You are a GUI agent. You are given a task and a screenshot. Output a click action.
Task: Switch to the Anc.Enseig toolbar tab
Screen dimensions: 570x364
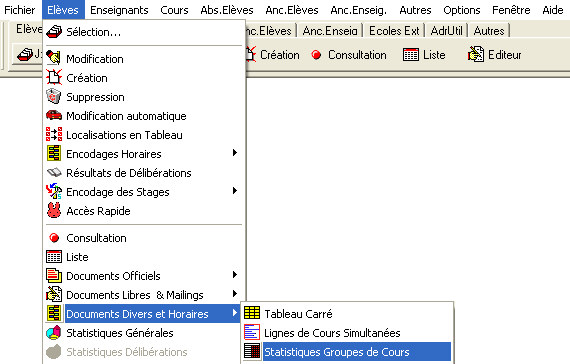click(330, 31)
